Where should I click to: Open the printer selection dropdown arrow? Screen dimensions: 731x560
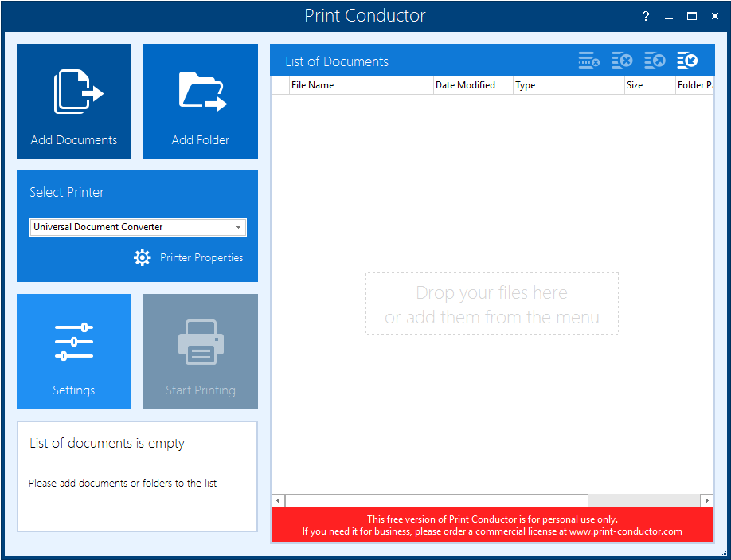pos(238,228)
